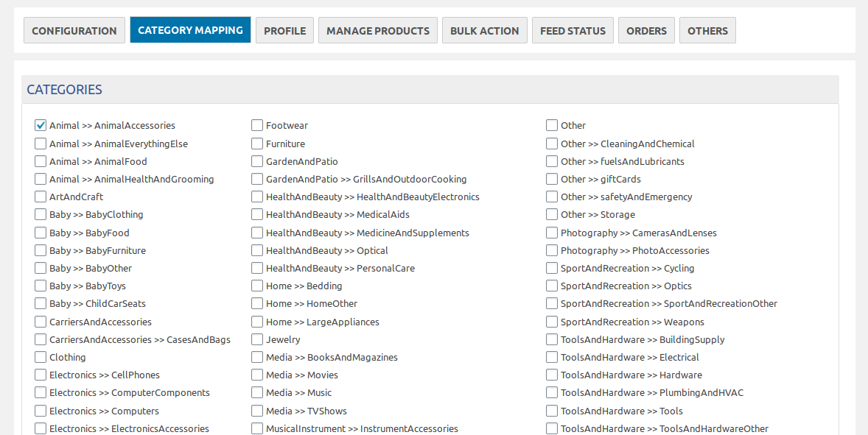
Task: Check SportAndRecreation >> Cycling category
Action: tap(551, 268)
